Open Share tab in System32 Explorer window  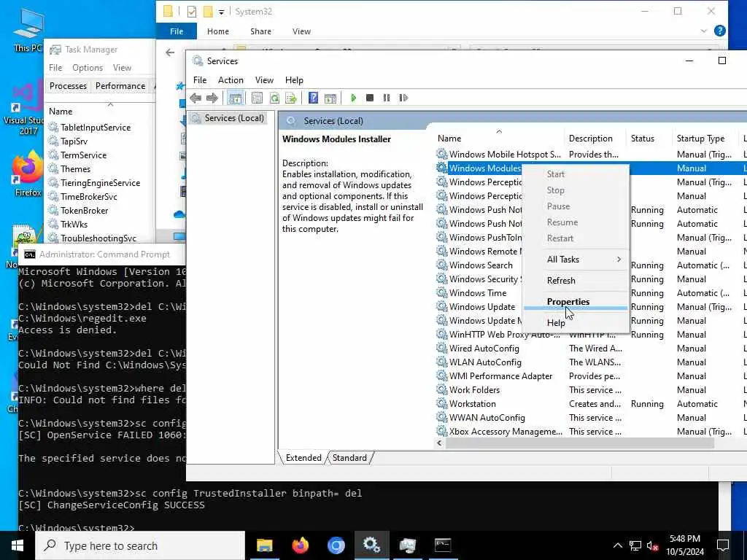[260, 31]
